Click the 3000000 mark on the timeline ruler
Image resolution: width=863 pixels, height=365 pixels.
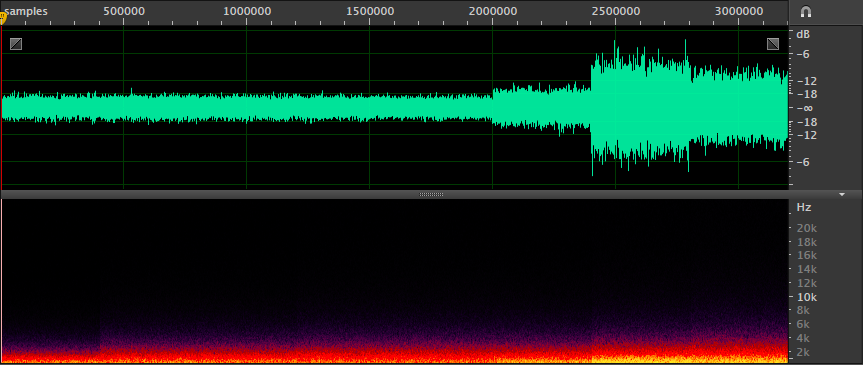coord(739,11)
